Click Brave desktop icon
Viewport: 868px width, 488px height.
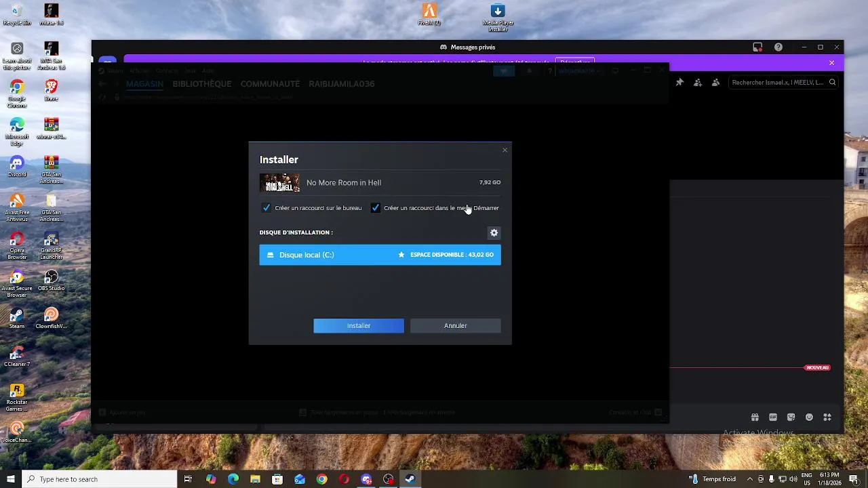[51, 91]
